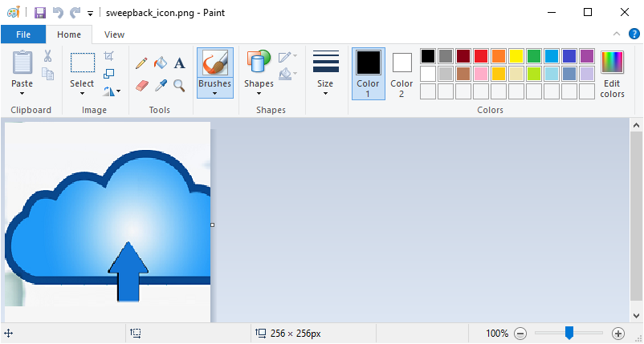Click the zoom out minus button
Image resolution: width=644 pixels, height=344 pixels.
coord(520,334)
